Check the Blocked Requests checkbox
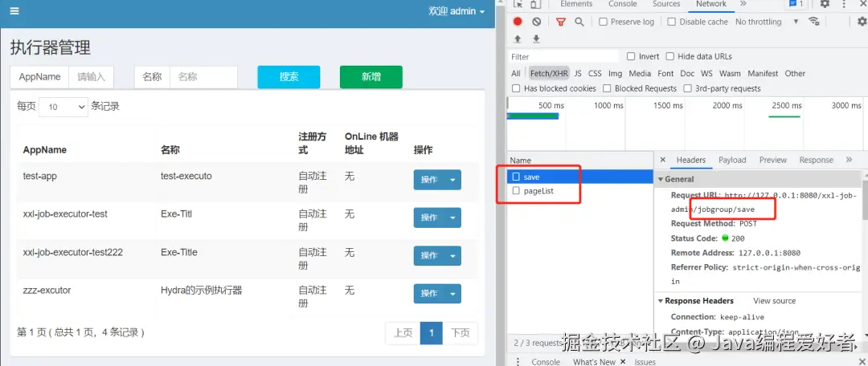 [607, 88]
